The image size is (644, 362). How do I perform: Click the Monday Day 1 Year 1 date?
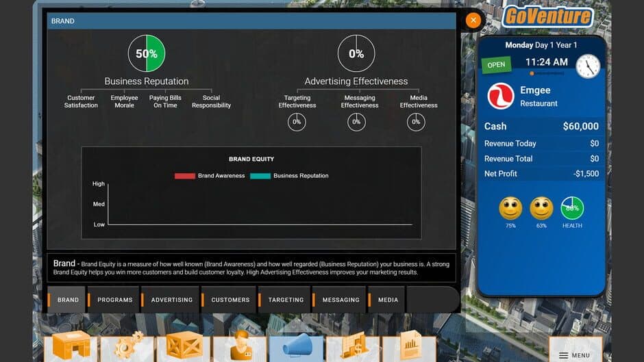coord(541,45)
